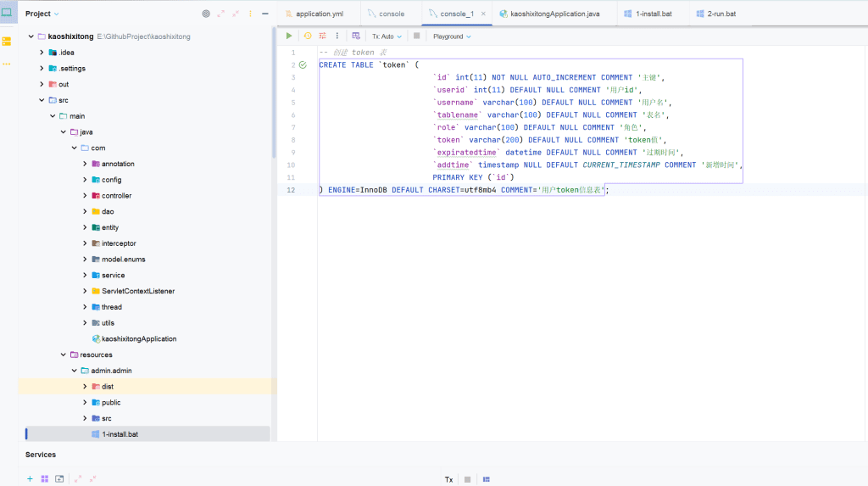Open more tool windows ellipsis in sidebar
This screenshot has width=868, height=486.
[x=7, y=64]
